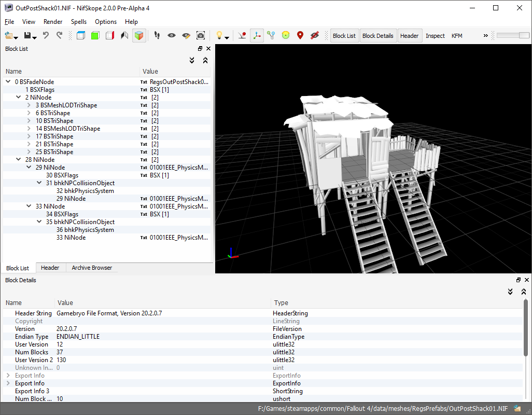Click the Inspect toolbar button

(x=436, y=36)
